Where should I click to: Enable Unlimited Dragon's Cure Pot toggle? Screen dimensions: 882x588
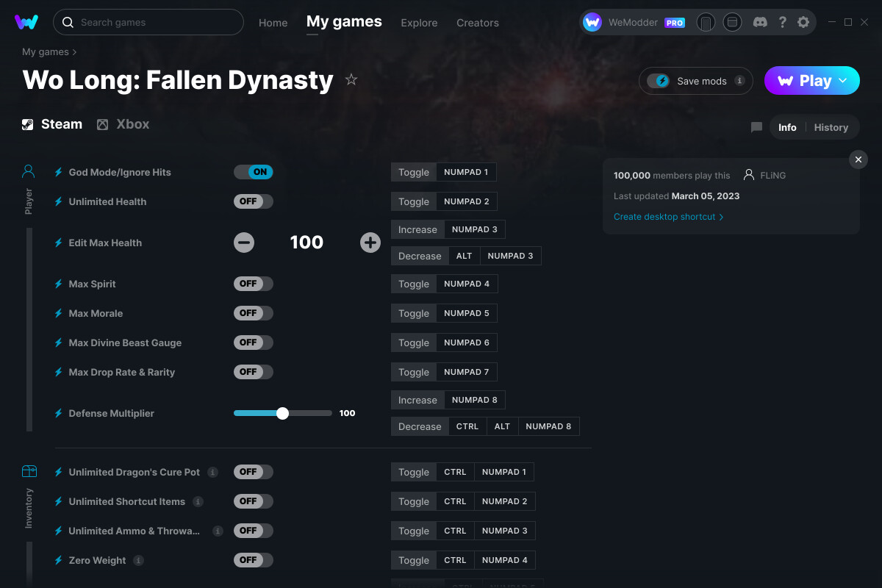pos(254,472)
